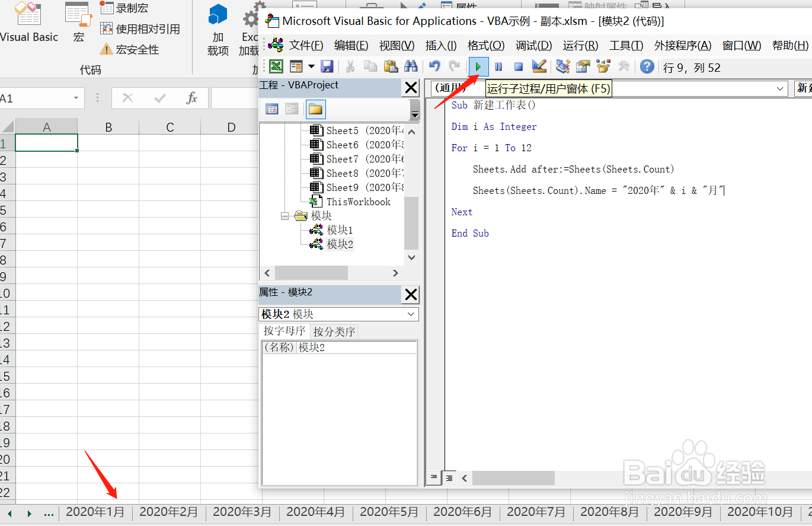
Task: Undo the last edit in VBA editor
Action: pos(434,66)
